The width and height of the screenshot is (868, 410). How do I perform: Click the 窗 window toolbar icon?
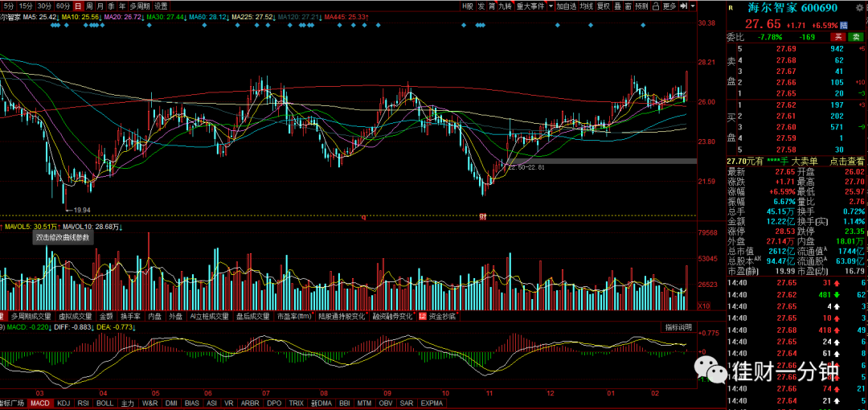click(628, 6)
